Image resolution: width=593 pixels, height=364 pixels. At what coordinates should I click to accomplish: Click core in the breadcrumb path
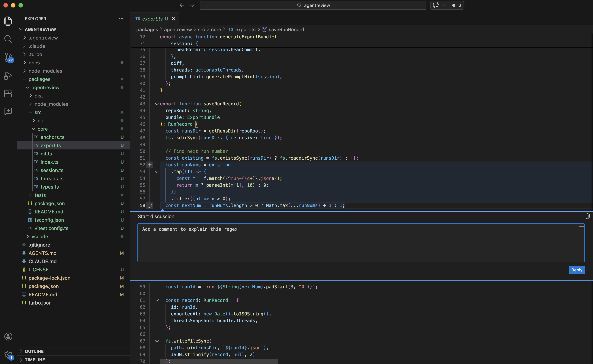(216, 29)
